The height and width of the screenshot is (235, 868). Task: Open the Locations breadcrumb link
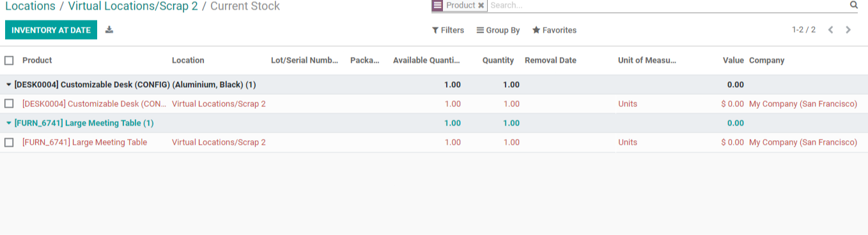[x=30, y=6]
